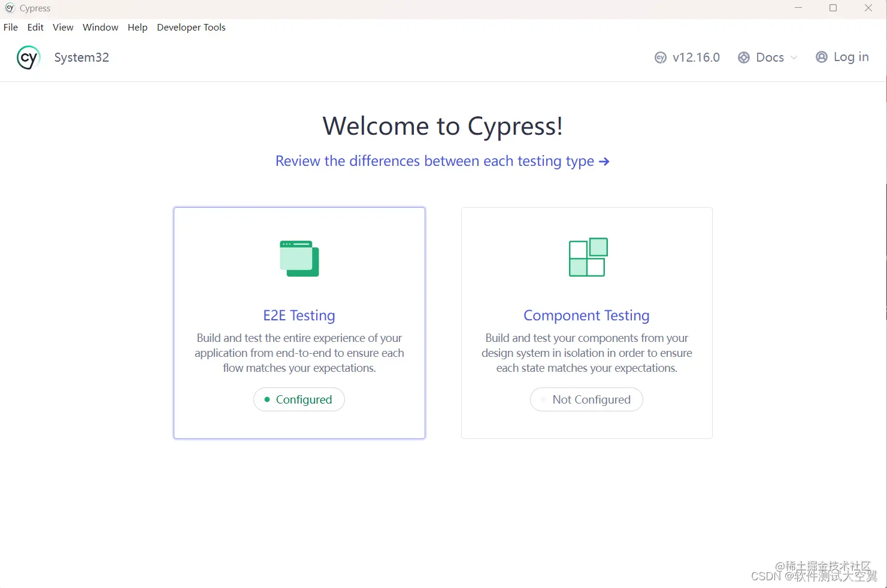
Task: Click the Component Testing description text
Action: tap(587, 353)
